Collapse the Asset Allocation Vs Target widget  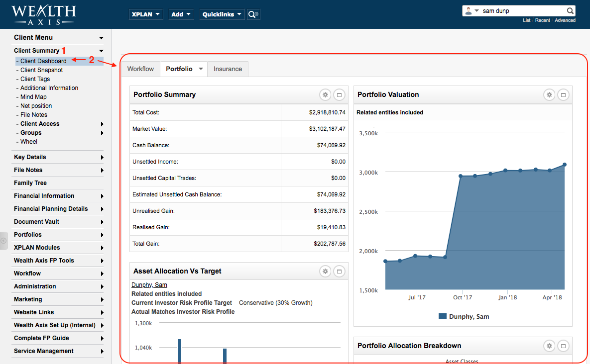(x=339, y=271)
